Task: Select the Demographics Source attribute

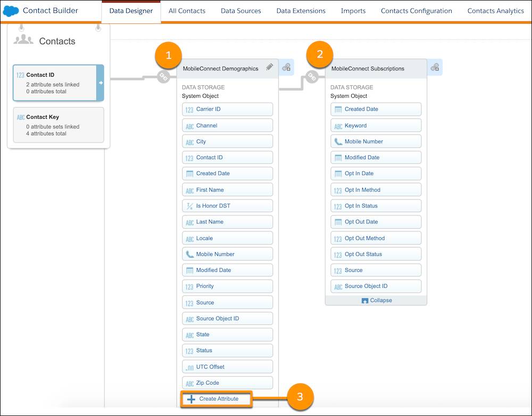Action: click(227, 302)
